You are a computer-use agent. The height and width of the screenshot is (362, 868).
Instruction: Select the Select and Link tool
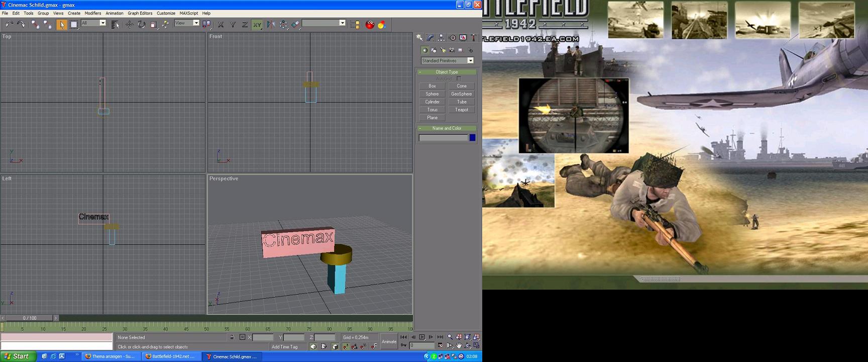point(35,24)
